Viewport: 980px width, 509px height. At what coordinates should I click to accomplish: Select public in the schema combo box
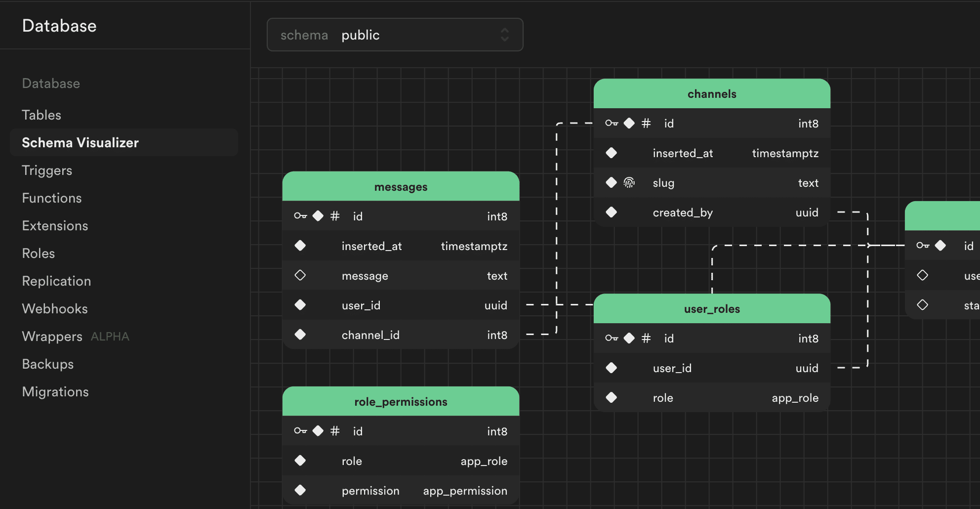(x=361, y=35)
